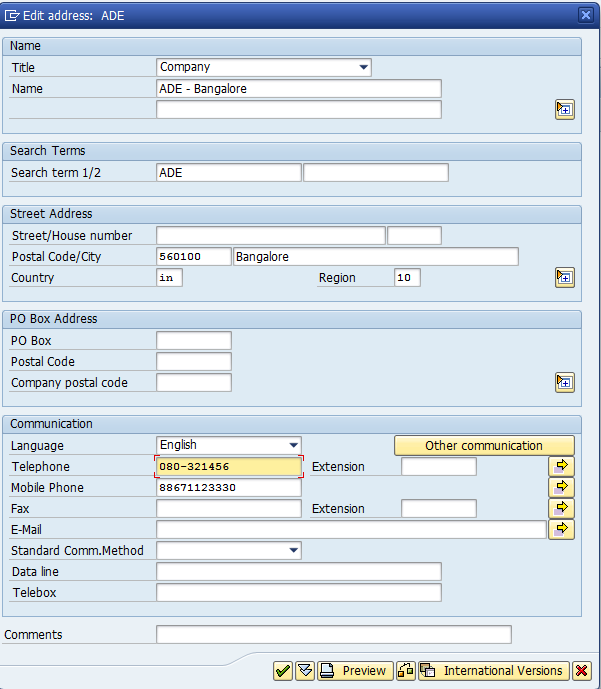The height and width of the screenshot is (689, 601).
Task: Click the Data line input field
Action: pyautogui.click(x=299, y=572)
